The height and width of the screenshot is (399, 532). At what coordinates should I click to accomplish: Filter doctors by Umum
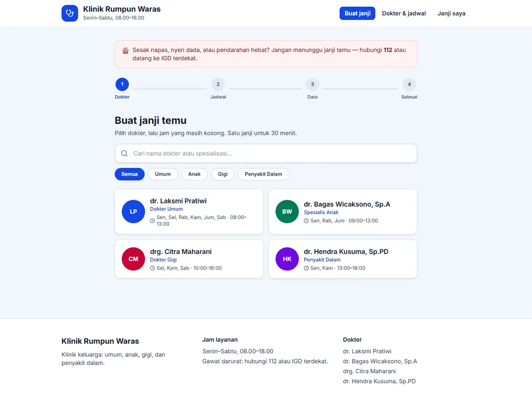tap(163, 174)
